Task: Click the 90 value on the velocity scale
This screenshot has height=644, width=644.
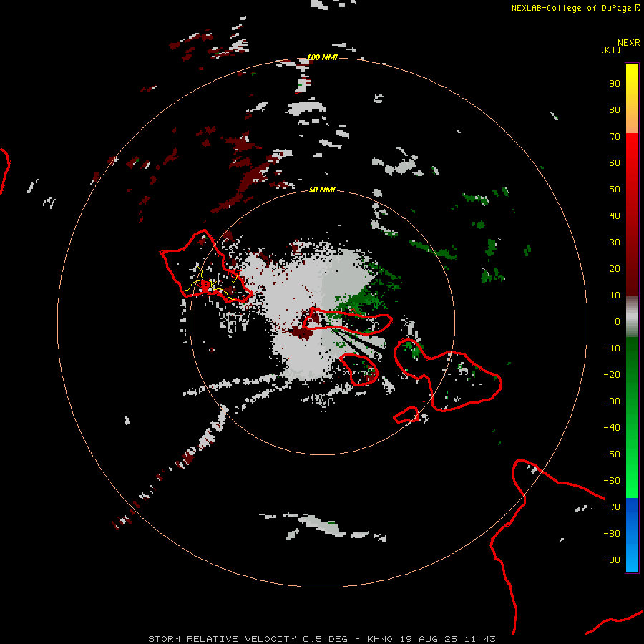Action: click(x=615, y=84)
